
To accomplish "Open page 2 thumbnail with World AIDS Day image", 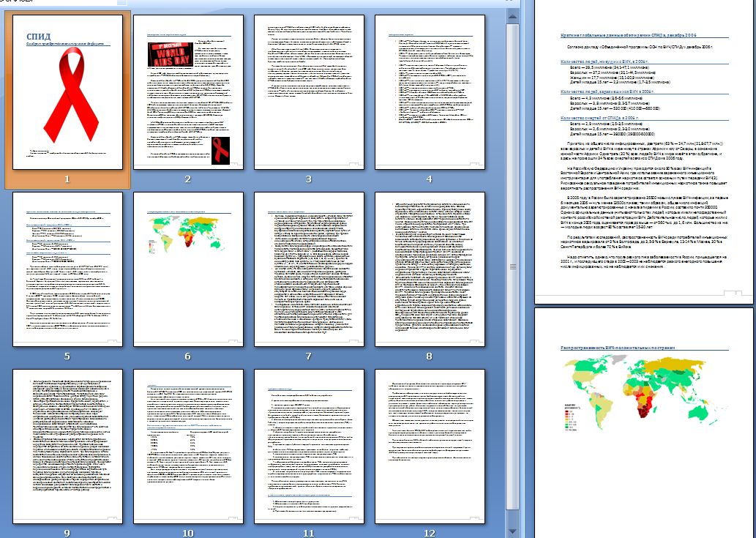I will coord(189,92).
